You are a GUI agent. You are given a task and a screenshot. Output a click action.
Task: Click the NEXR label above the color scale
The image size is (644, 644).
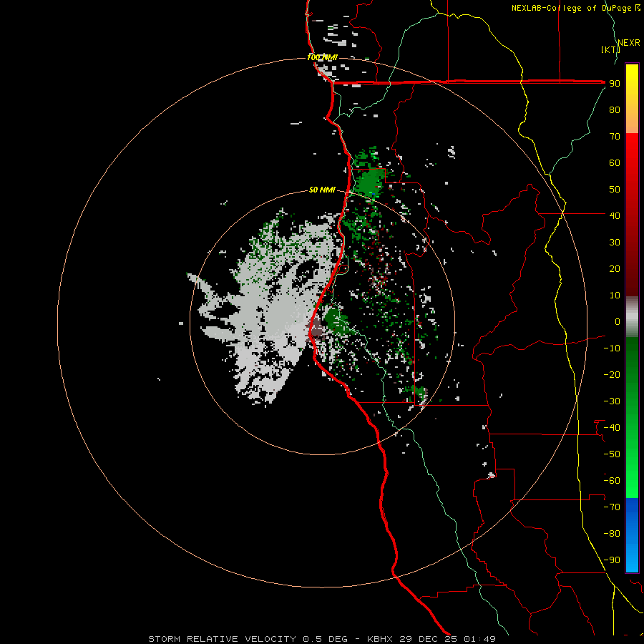(x=629, y=43)
